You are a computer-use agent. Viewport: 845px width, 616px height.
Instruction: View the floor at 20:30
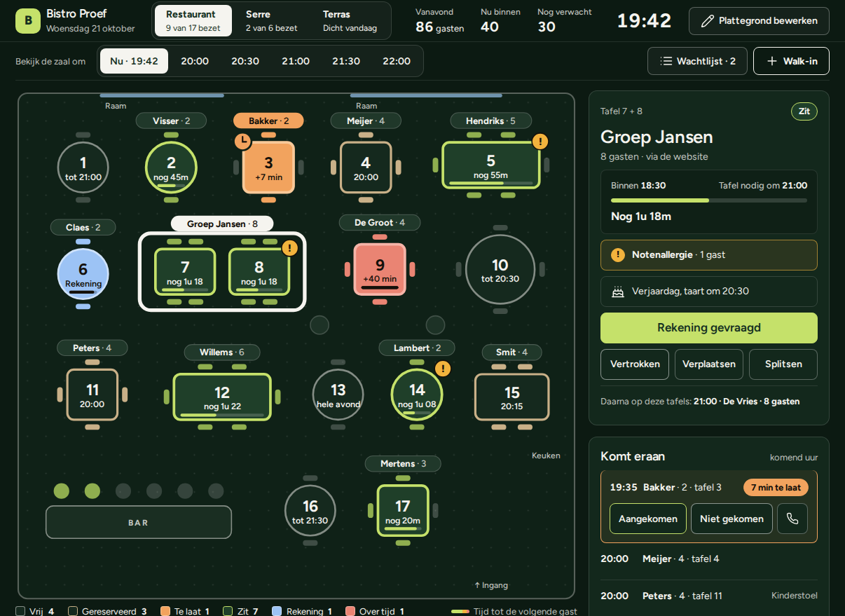[x=245, y=61]
